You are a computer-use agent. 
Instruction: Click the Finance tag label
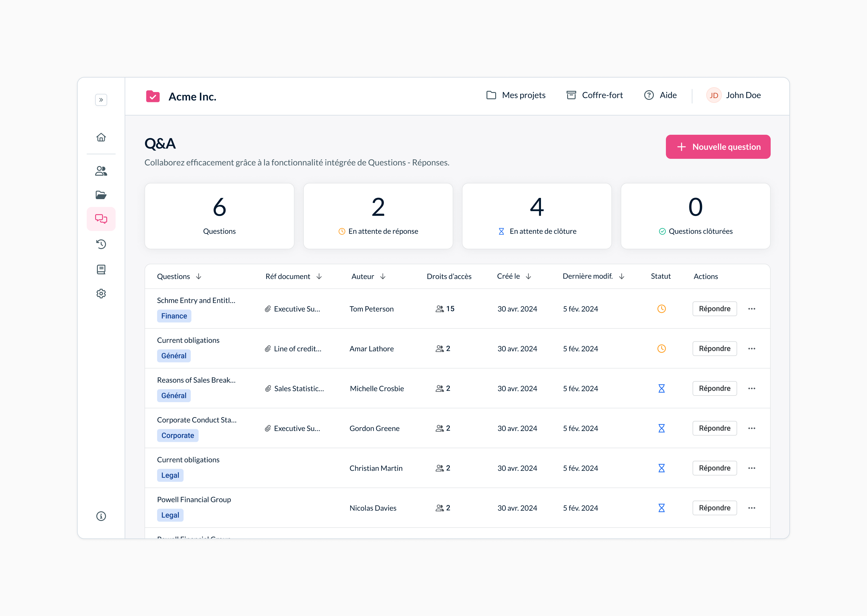click(174, 316)
